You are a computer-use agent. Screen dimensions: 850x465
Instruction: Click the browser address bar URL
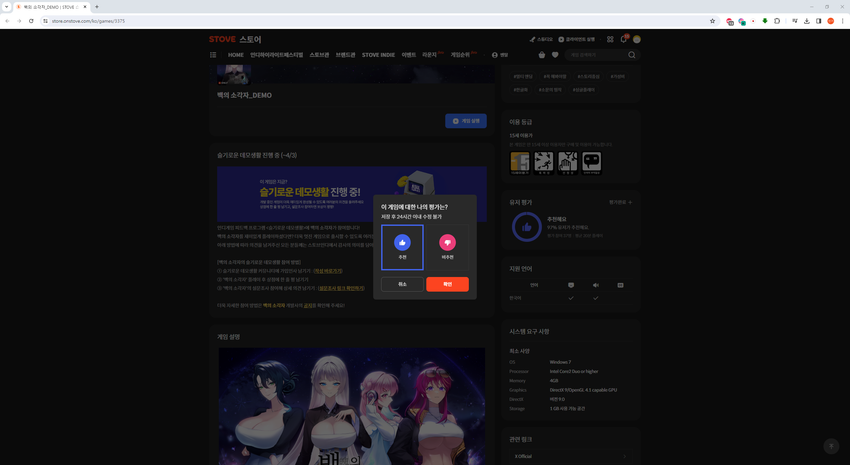[88, 21]
